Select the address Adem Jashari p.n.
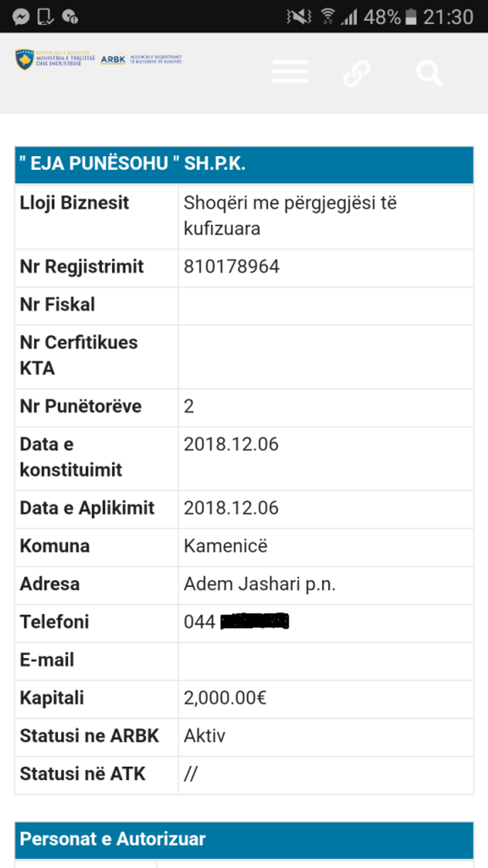488x868 pixels. (x=259, y=584)
